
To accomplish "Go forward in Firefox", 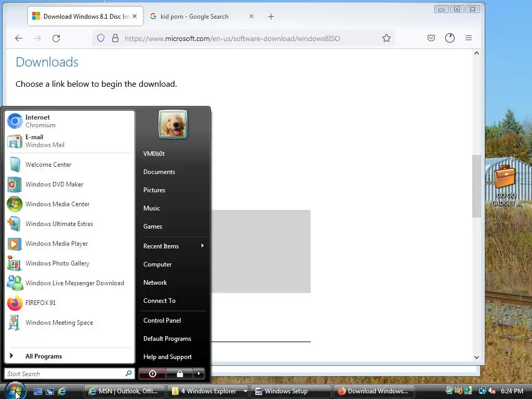I will coord(37,38).
